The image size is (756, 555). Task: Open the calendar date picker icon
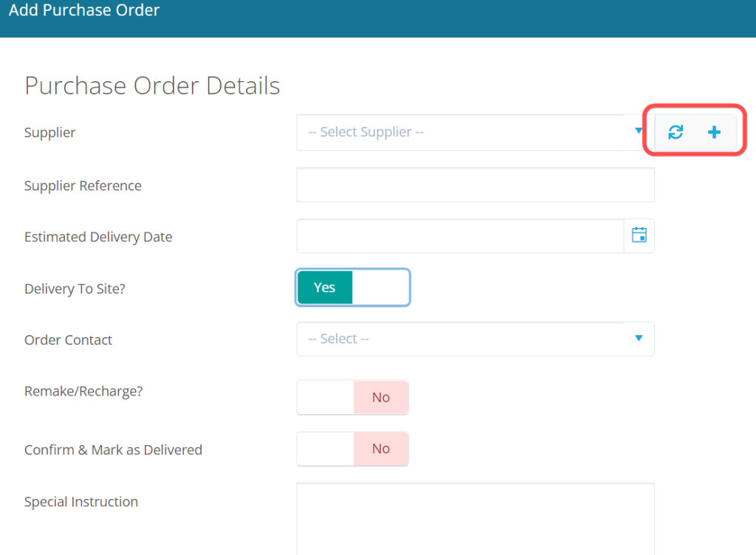[639, 235]
